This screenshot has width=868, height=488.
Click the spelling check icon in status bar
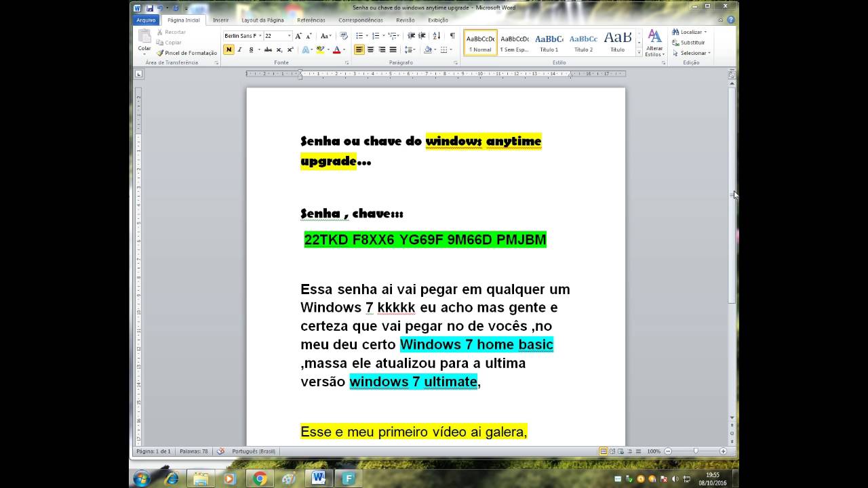(220, 451)
